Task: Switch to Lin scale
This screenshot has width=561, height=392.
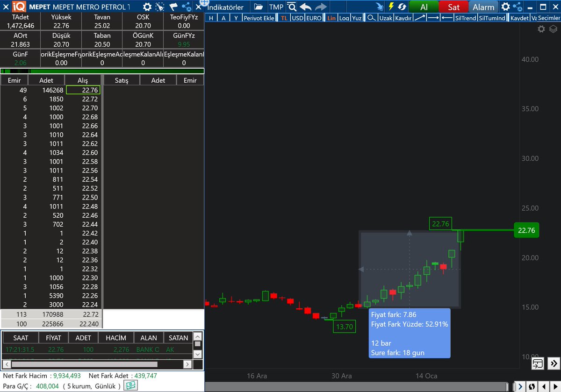Action: pyautogui.click(x=331, y=18)
